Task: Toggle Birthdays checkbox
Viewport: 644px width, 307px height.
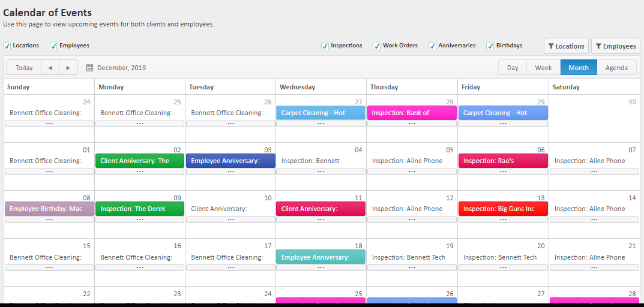Action: point(490,46)
